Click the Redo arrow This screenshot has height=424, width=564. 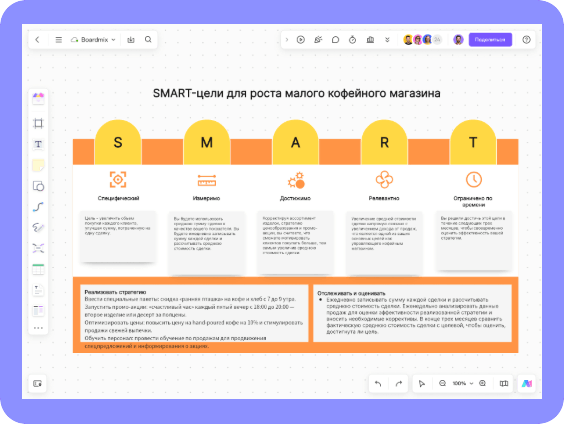click(x=399, y=384)
